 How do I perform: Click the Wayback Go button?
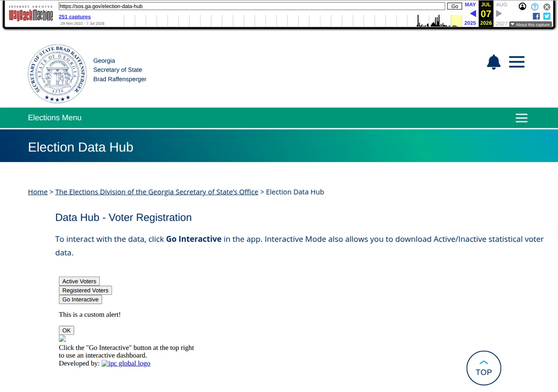pyautogui.click(x=454, y=6)
